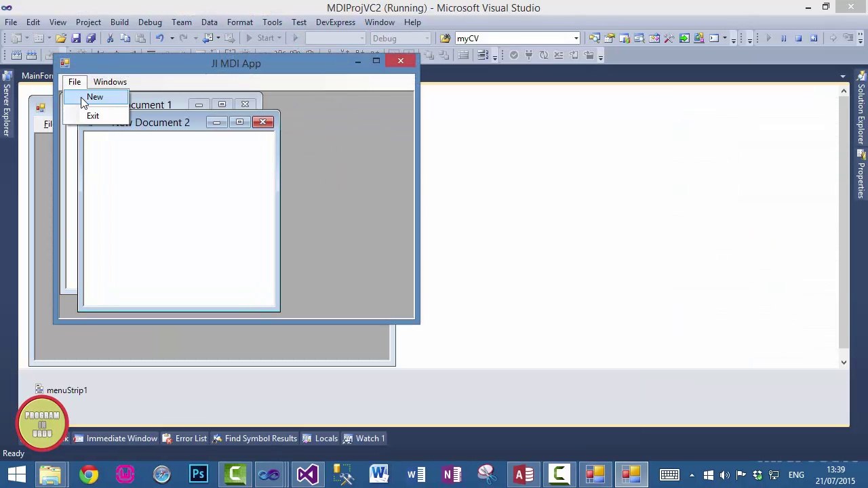Image resolution: width=868 pixels, height=488 pixels.
Task: Click New in the JI MDI App File menu
Action: click(x=95, y=97)
